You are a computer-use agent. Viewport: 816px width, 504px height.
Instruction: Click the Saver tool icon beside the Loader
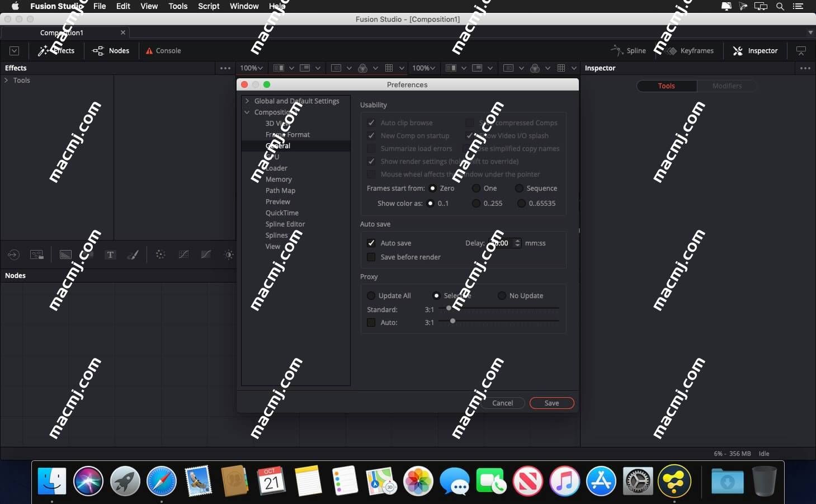37,255
